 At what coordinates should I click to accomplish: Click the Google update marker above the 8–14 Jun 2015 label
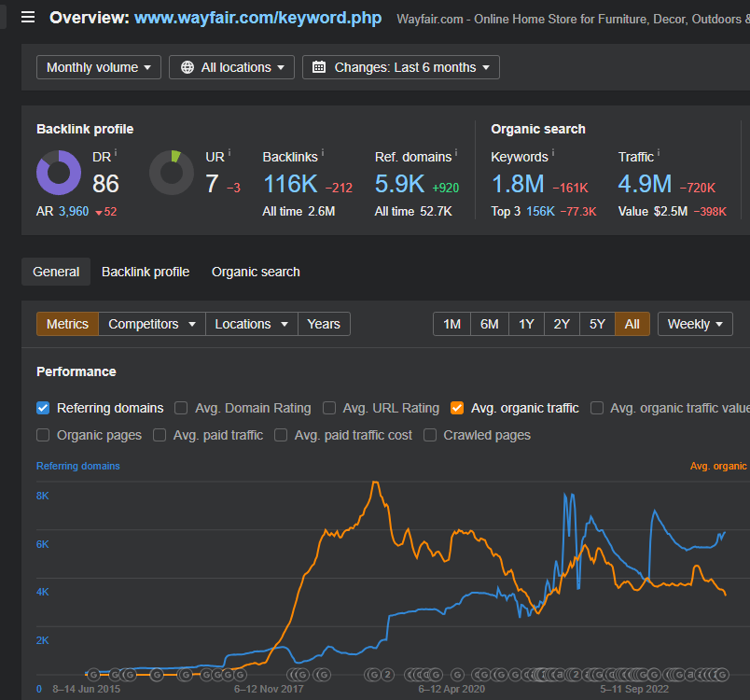(x=93, y=675)
